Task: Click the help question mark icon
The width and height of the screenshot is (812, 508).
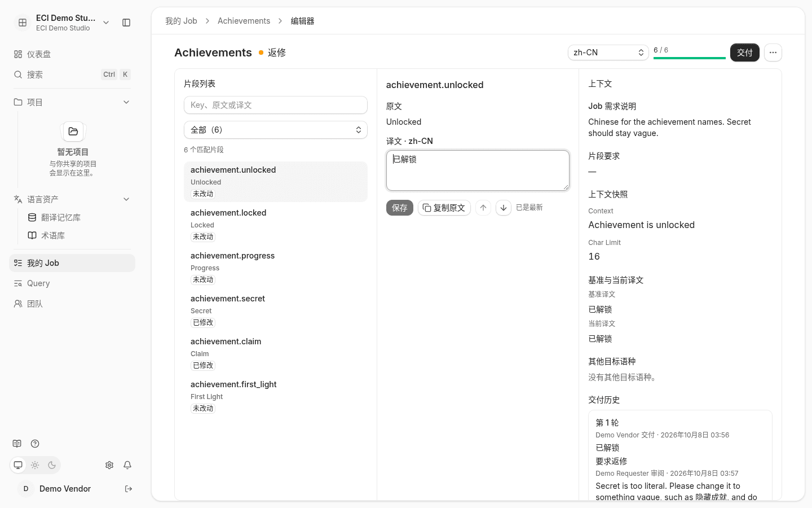Action: (35, 444)
